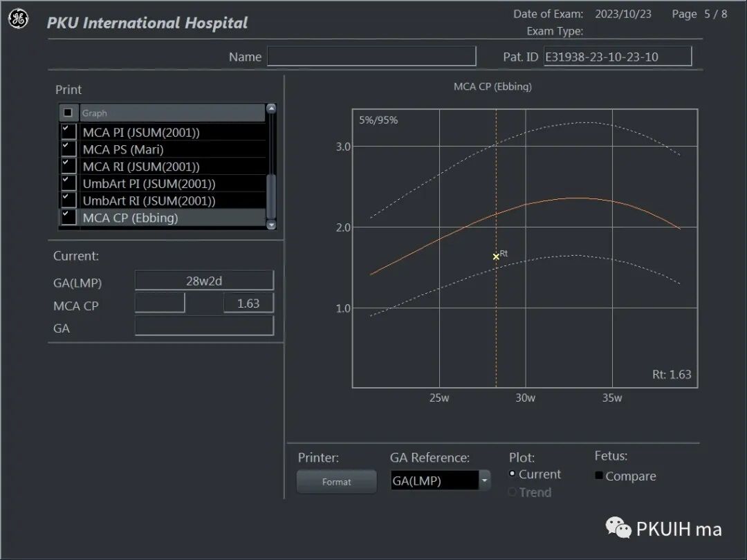Viewport: 747px width, 560px height.
Task: Click the scroll-up arrow of graph list
Action: [271, 109]
